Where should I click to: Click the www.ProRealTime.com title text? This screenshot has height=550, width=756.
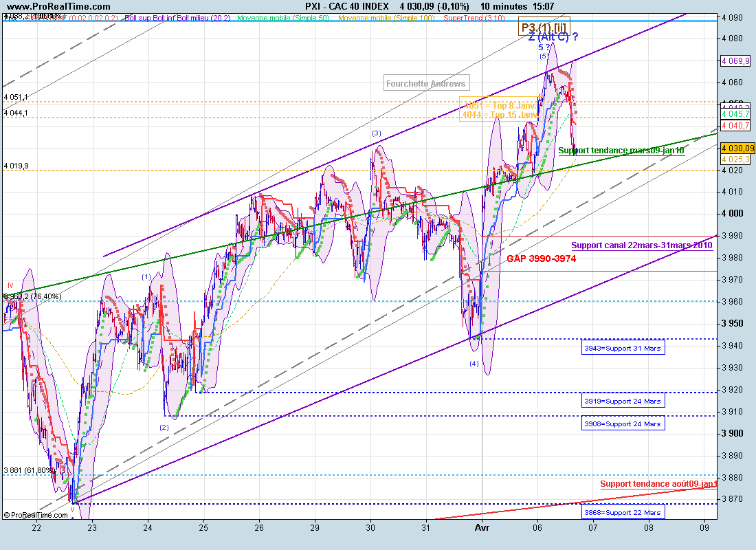(x=59, y=6)
